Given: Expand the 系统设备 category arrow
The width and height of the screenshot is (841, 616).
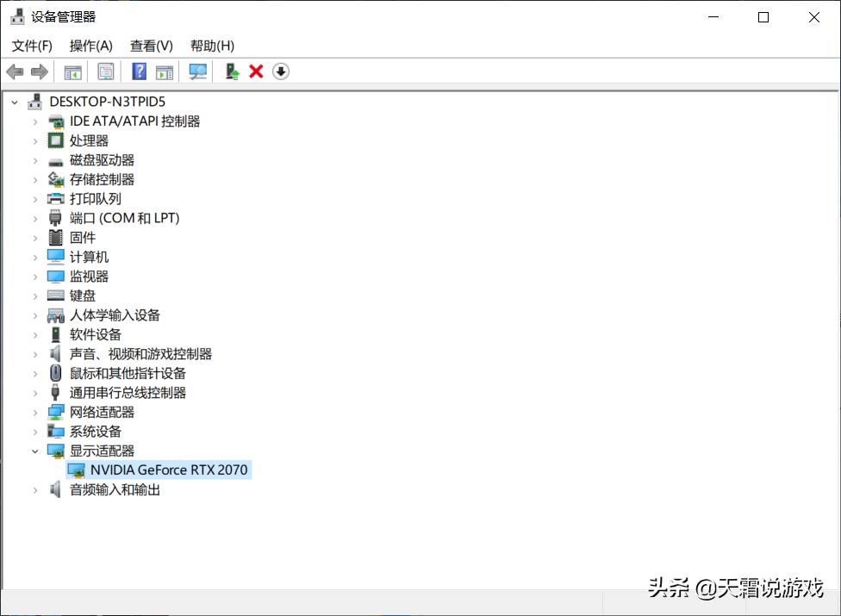Looking at the screenshot, I should point(35,432).
